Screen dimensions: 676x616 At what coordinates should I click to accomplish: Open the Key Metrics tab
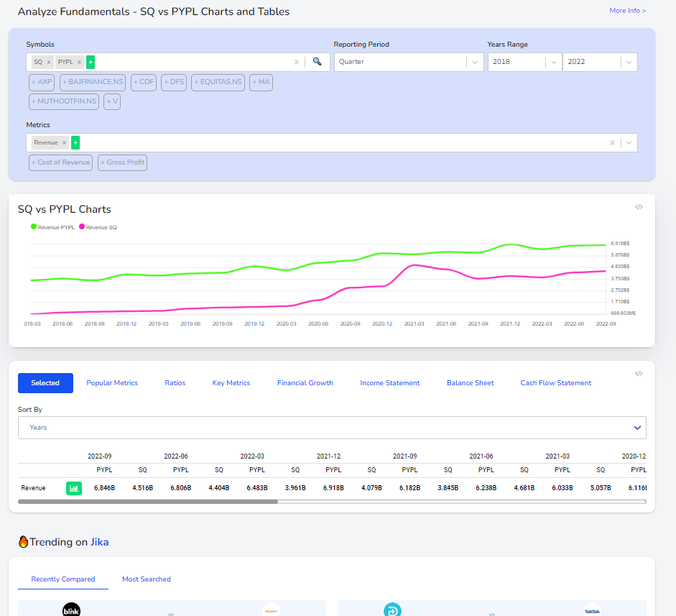coord(231,383)
